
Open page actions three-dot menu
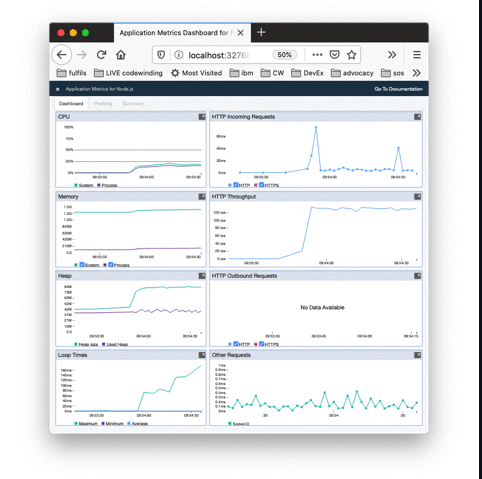click(x=317, y=55)
